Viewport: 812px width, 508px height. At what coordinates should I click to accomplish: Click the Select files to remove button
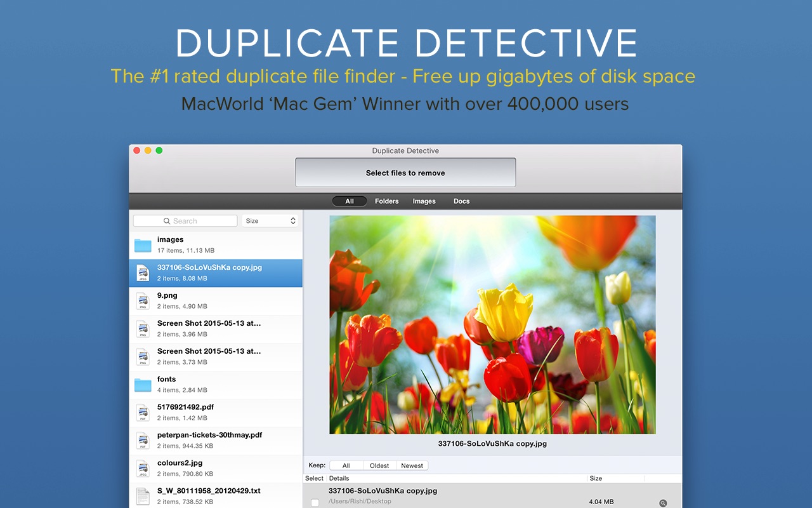click(405, 173)
